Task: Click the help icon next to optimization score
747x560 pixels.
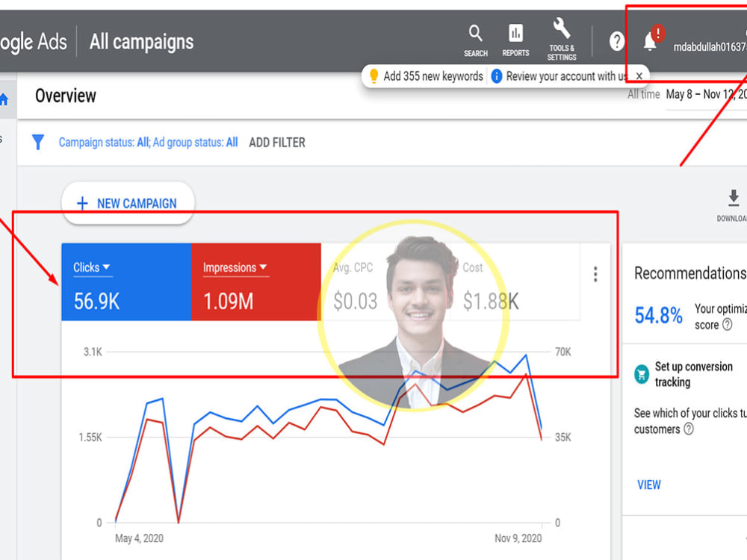Action: click(728, 325)
